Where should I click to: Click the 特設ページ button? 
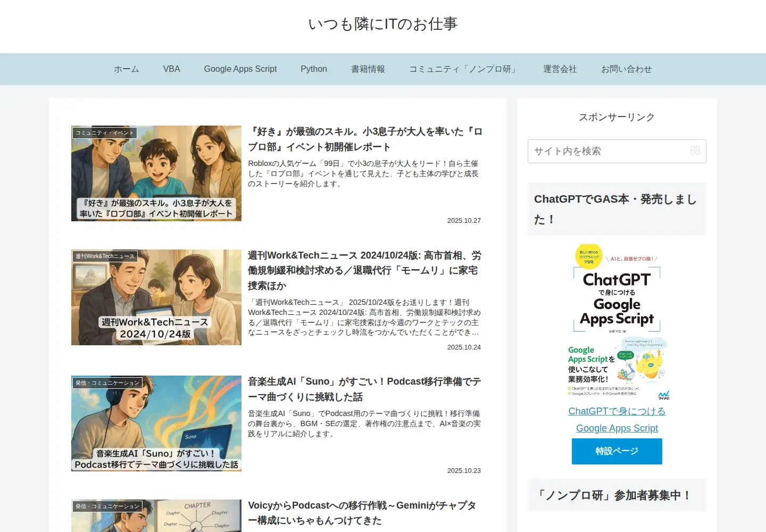pyautogui.click(x=617, y=451)
